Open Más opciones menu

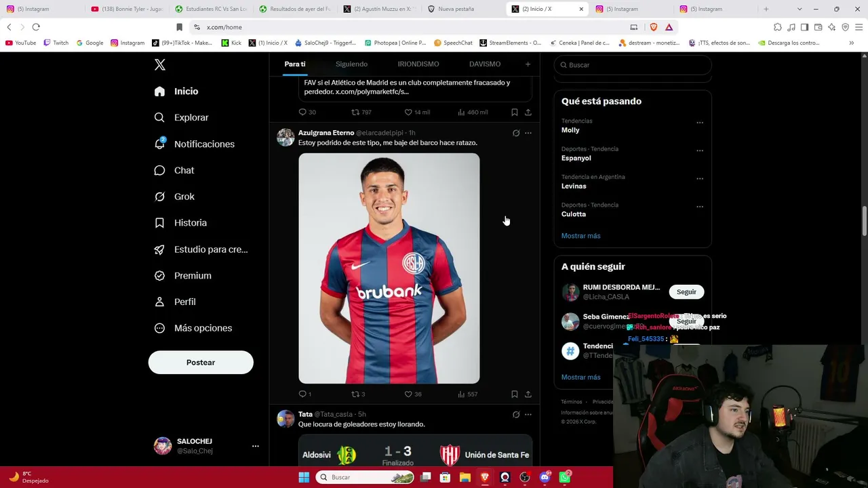(193, 328)
